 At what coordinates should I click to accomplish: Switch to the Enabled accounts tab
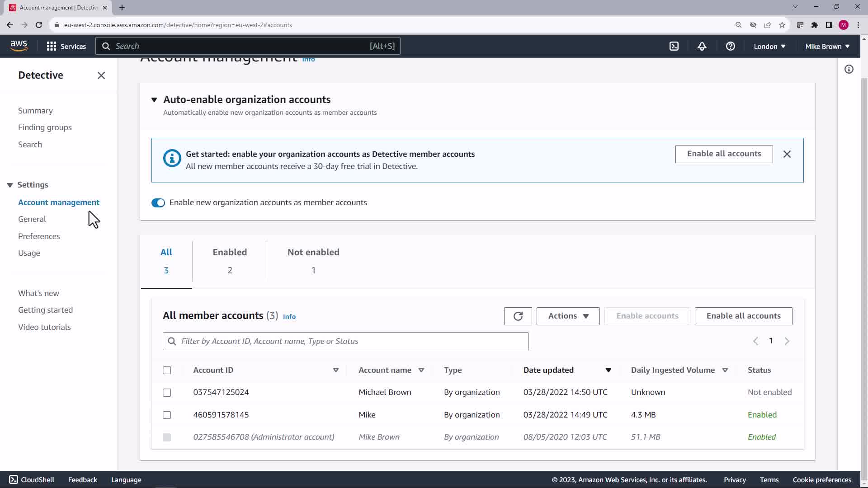230,261
